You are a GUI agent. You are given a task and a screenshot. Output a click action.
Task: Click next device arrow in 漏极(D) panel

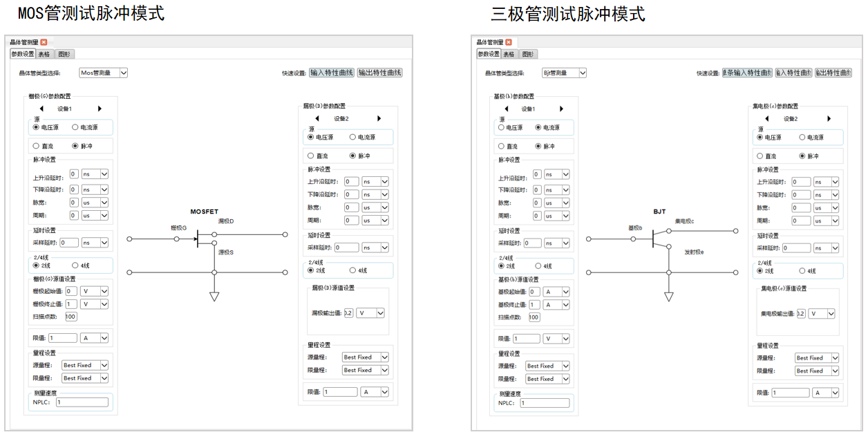tap(379, 118)
